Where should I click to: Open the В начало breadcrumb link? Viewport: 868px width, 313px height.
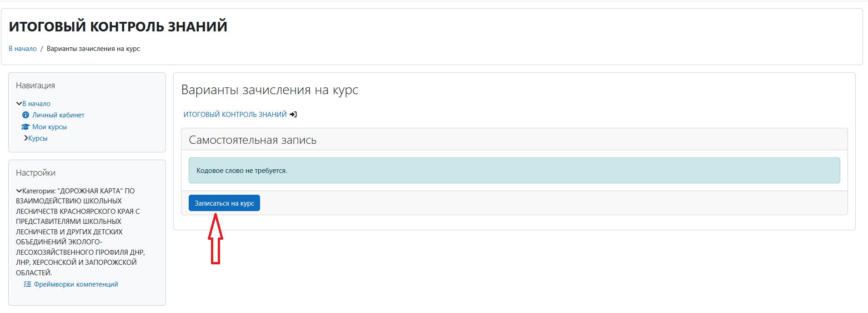coord(23,49)
